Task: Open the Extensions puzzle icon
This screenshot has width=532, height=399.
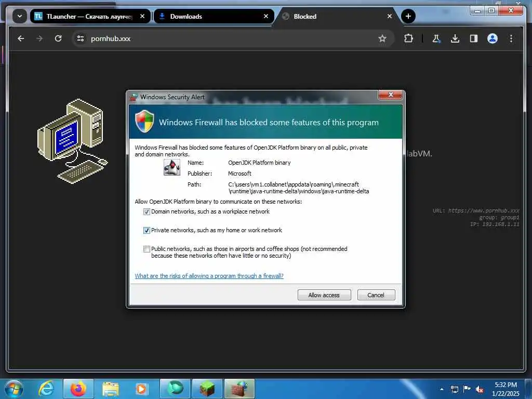Action: pyautogui.click(x=408, y=38)
